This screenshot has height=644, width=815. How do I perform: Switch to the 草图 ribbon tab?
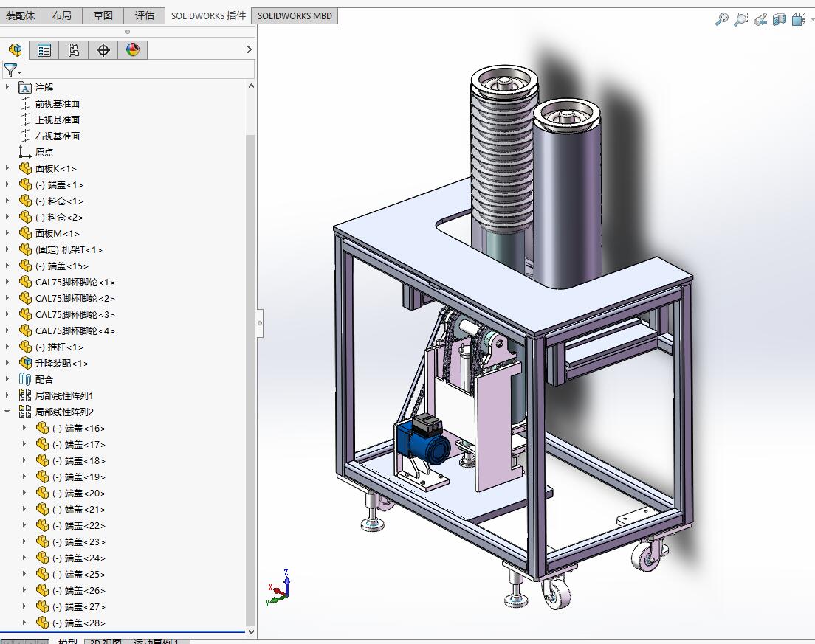103,15
